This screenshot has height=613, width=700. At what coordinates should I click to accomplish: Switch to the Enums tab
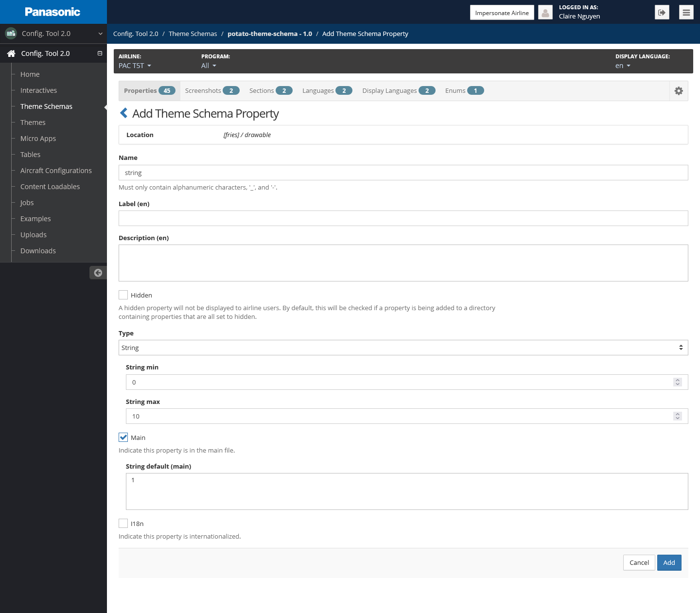(x=464, y=91)
